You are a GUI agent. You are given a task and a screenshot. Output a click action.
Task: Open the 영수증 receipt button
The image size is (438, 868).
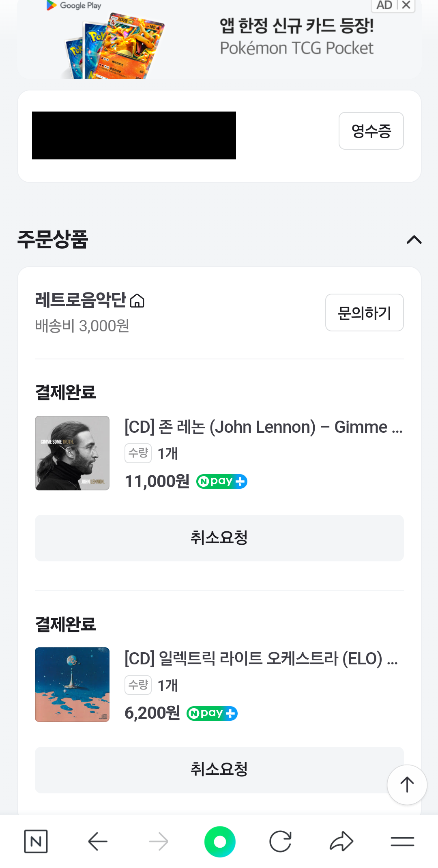coord(371,131)
